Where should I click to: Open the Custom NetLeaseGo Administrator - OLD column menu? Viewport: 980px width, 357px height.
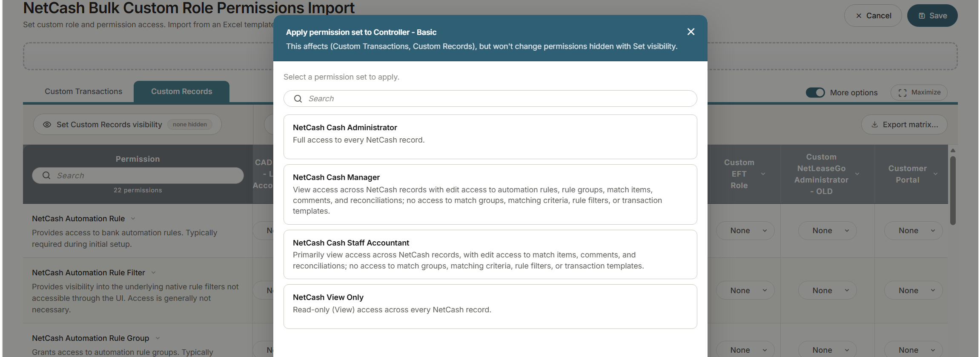pyautogui.click(x=857, y=174)
